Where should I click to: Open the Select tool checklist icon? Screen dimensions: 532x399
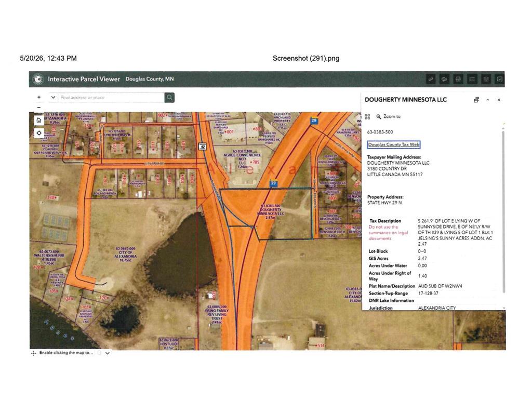(x=499, y=79)
